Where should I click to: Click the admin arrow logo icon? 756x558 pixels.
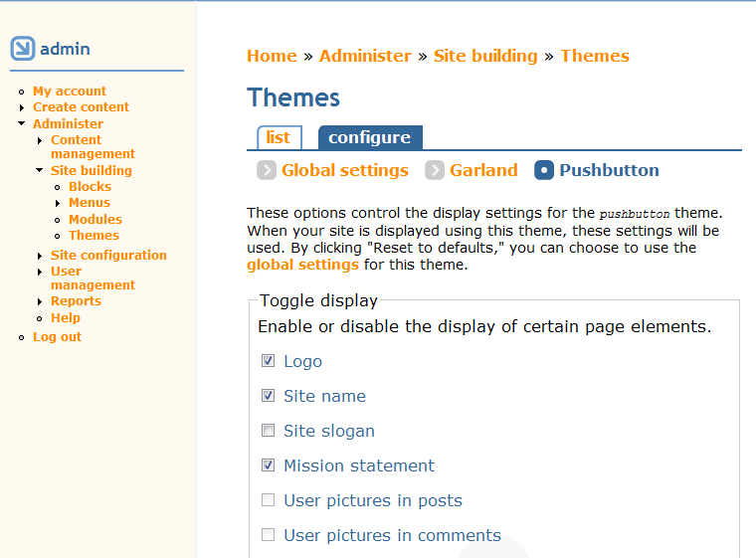tap(23, 48)
